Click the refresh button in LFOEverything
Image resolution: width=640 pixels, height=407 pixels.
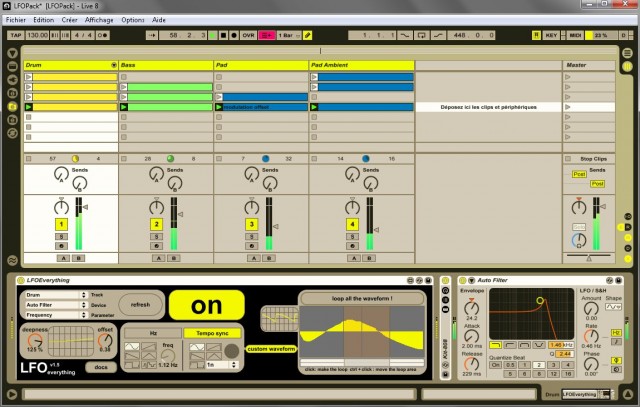coord(138,304)
